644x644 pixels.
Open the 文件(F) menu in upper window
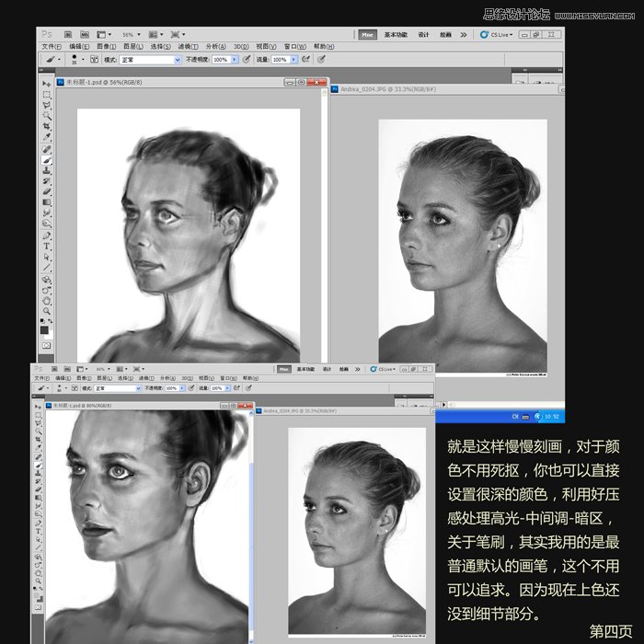tap(52, 46)
